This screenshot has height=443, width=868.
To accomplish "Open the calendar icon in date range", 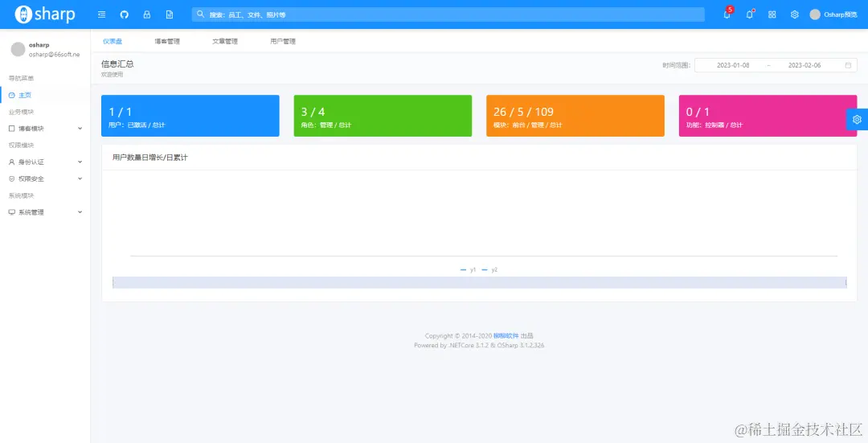I will click(848, 65).
